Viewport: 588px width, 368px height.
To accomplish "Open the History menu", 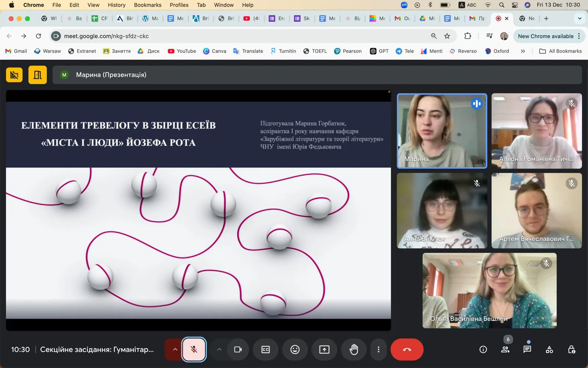I will pyautogui.click(x=116, y=5).
